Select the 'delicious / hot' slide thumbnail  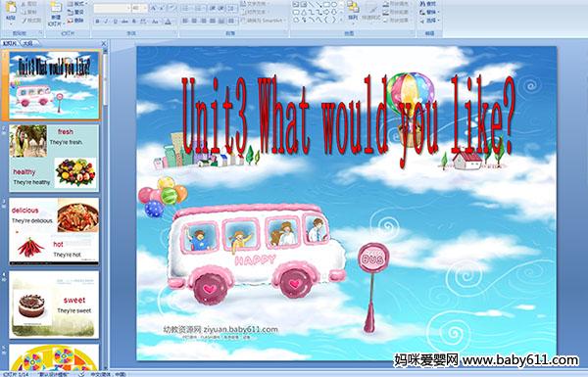pyautogui.click(x=54, y=231)
